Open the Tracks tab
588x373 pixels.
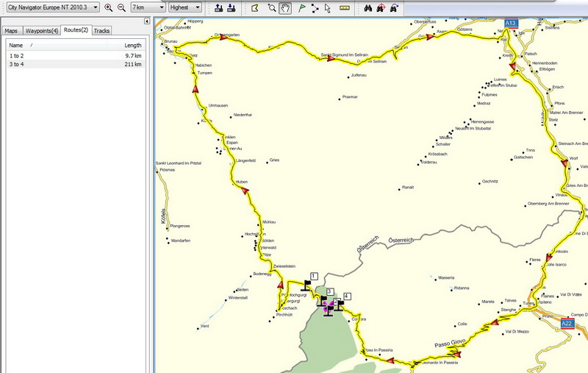tap(101, 30)
